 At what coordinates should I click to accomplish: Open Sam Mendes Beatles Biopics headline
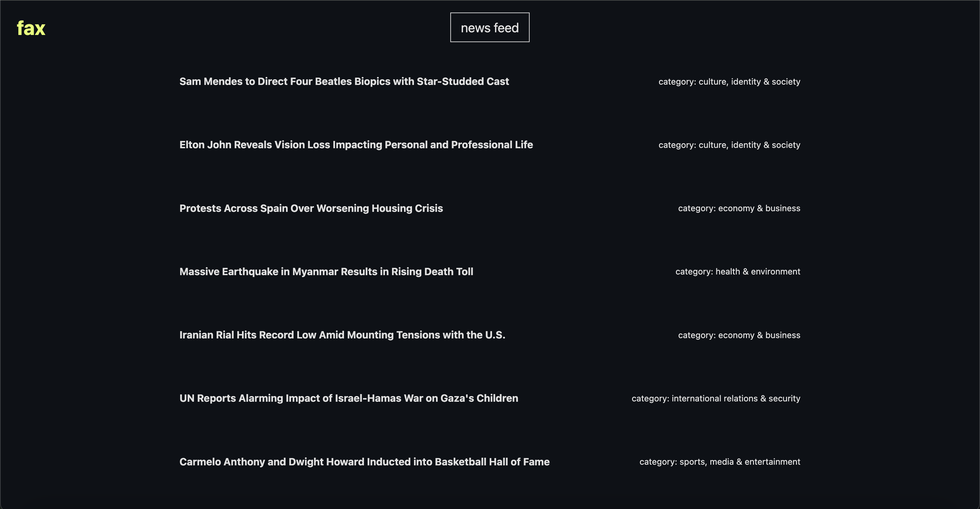pos(344,81)
